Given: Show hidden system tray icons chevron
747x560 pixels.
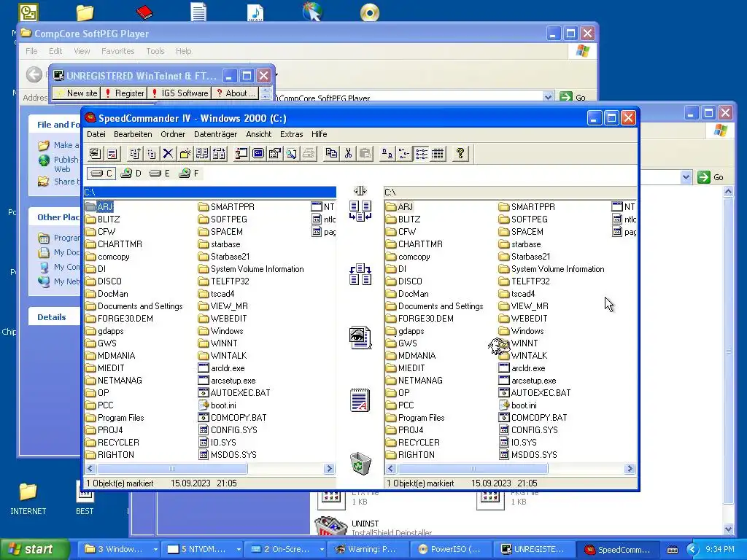Looking at the screenshot, I should pyautogui.click(x=693, y=550).
